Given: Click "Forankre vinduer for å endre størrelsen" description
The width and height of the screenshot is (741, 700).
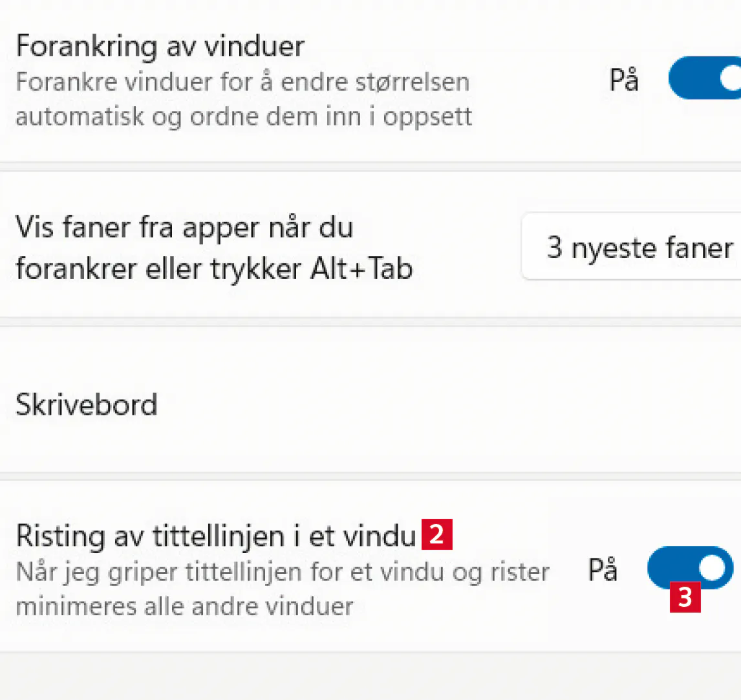Looking at the screenshot, I should click(x=242, y=82).
